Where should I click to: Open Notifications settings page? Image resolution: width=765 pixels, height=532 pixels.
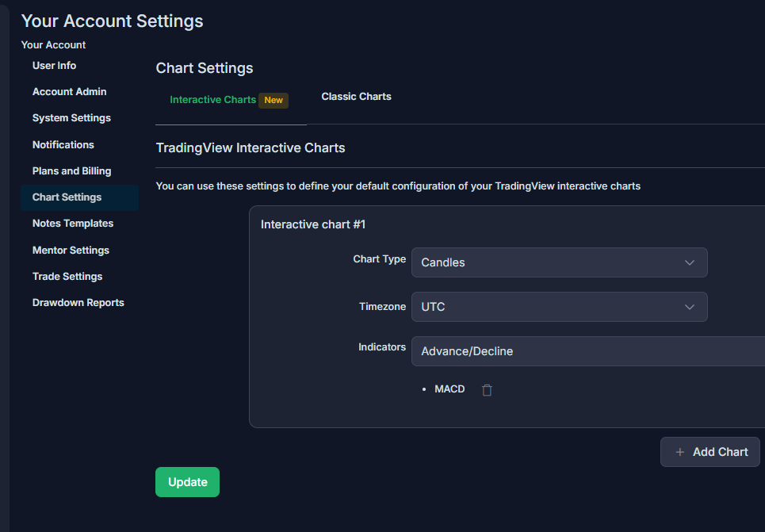pyautogui.click(x=63, y=145)
